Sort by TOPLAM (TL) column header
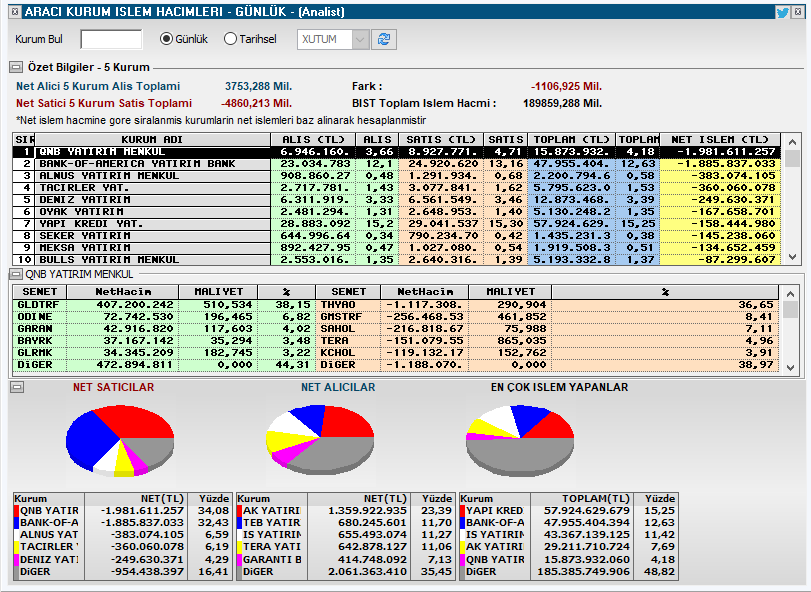The height and width of the screenshot is (592, 811). click(572, 140)
